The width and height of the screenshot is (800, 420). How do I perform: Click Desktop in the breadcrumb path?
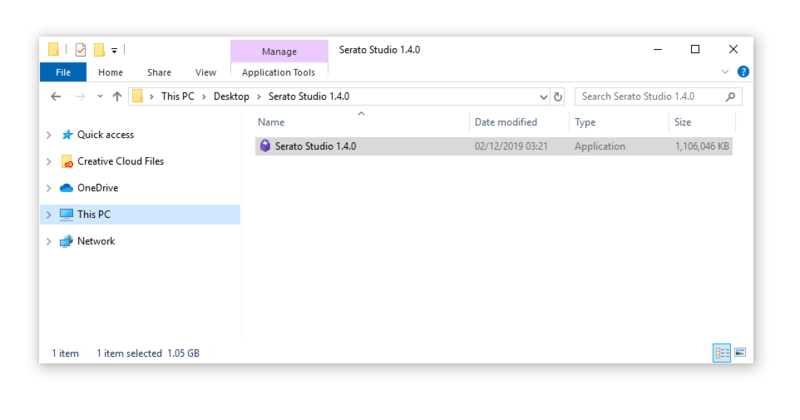[231, 97]
